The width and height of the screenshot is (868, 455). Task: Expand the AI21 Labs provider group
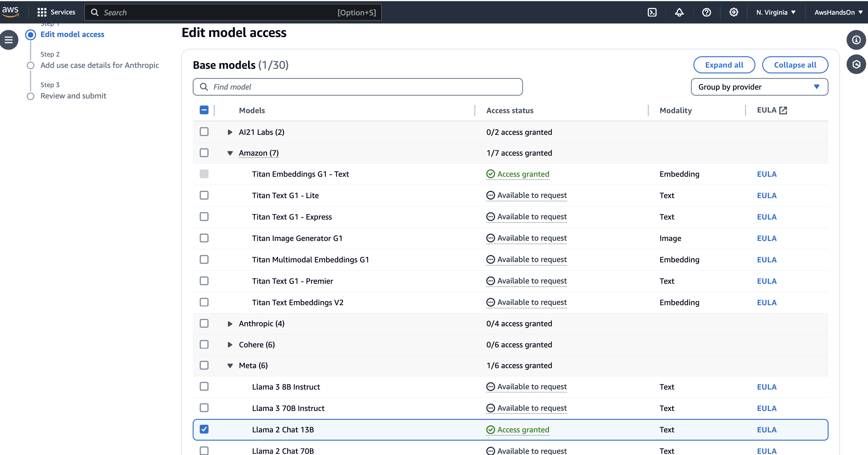pos(230,131)
